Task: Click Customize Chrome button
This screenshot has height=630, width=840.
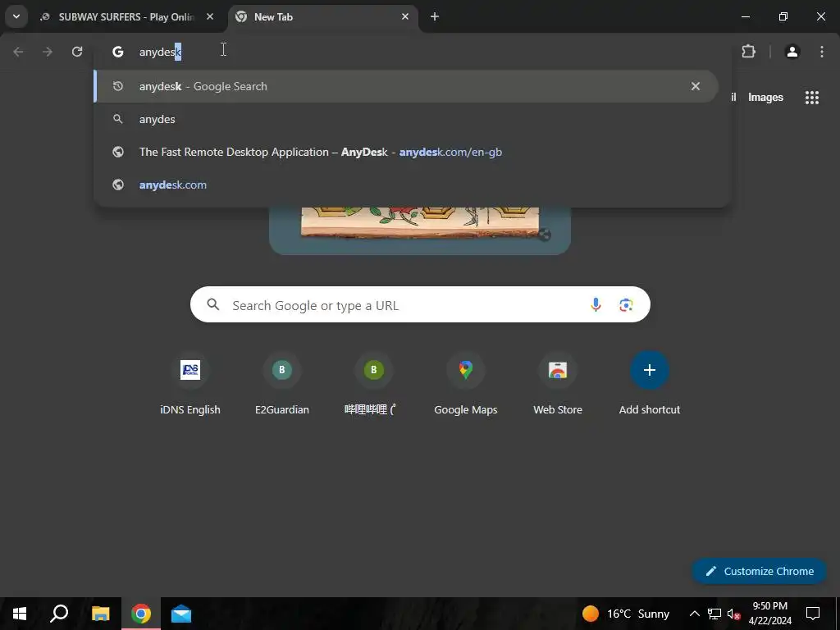Action: 759,571
